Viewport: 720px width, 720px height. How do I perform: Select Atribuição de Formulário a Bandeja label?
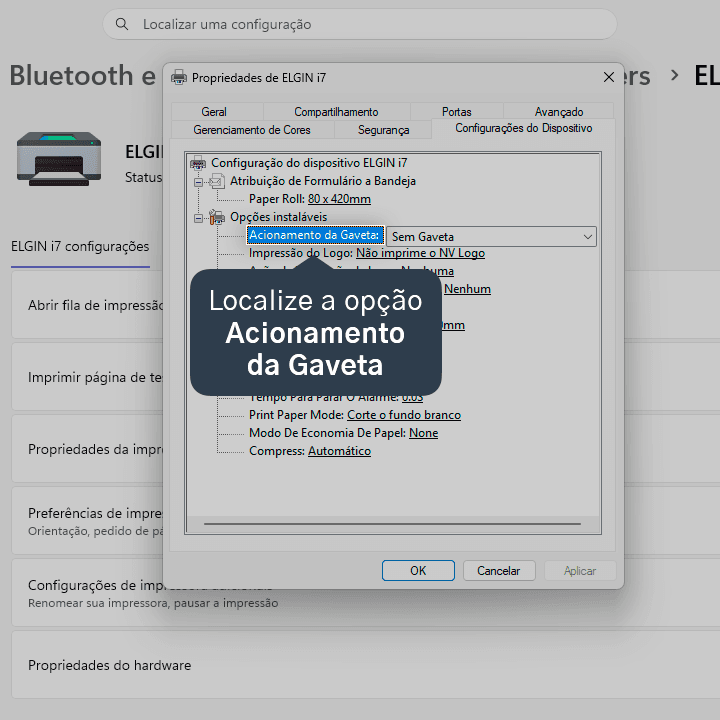point(323,181)
